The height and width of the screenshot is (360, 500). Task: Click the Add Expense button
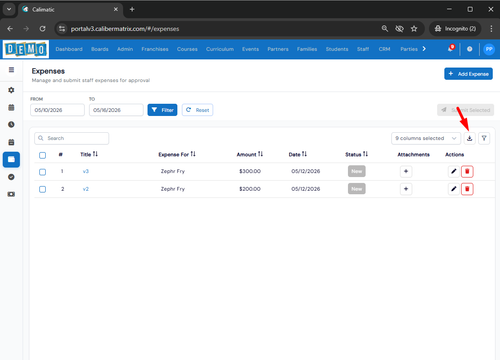(468, 74)
